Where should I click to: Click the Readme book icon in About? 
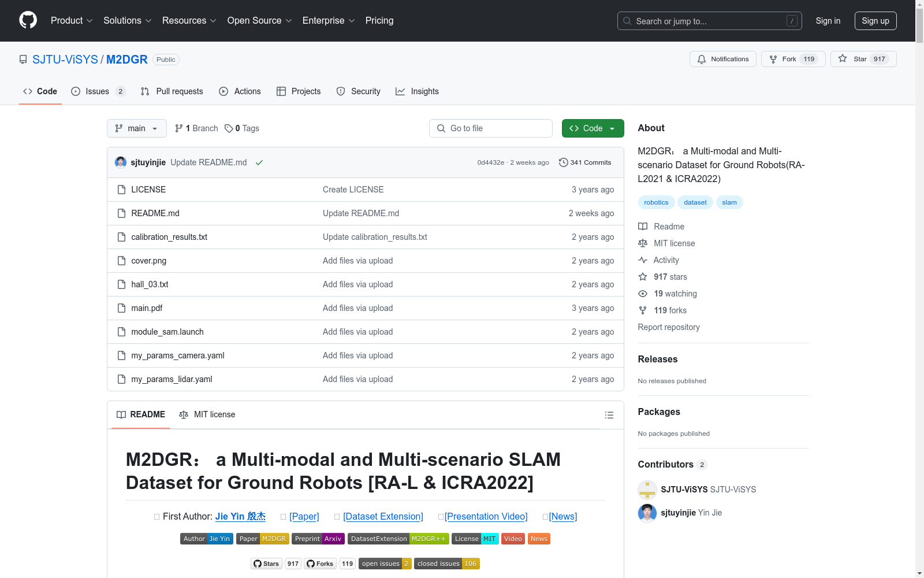click(x=643, y=227)
